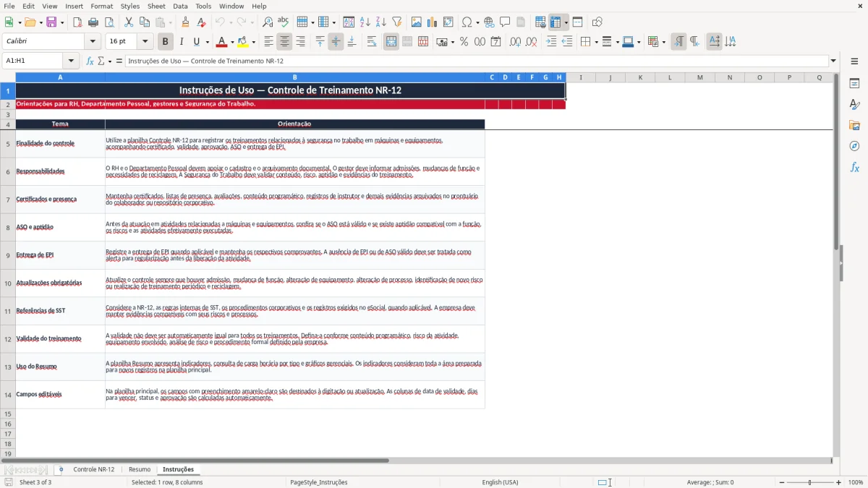This screenshot has width=868, height=488.
Task: Expand the formula bar
Action: pos(833,61)
